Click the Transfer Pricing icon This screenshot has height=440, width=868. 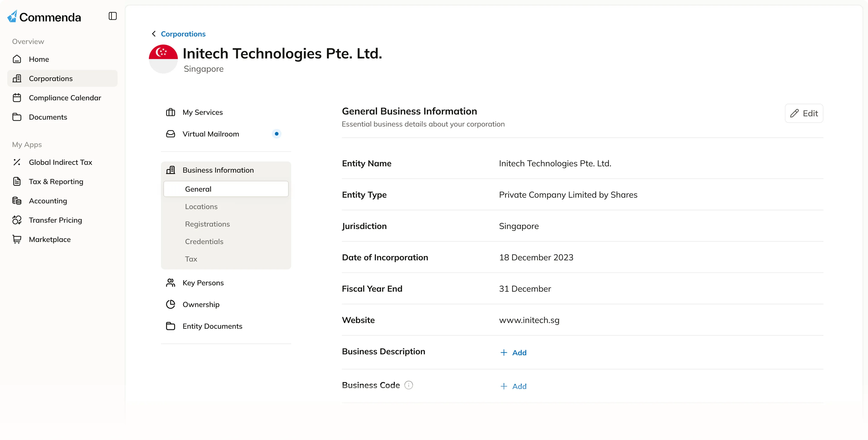coord(17,220)
